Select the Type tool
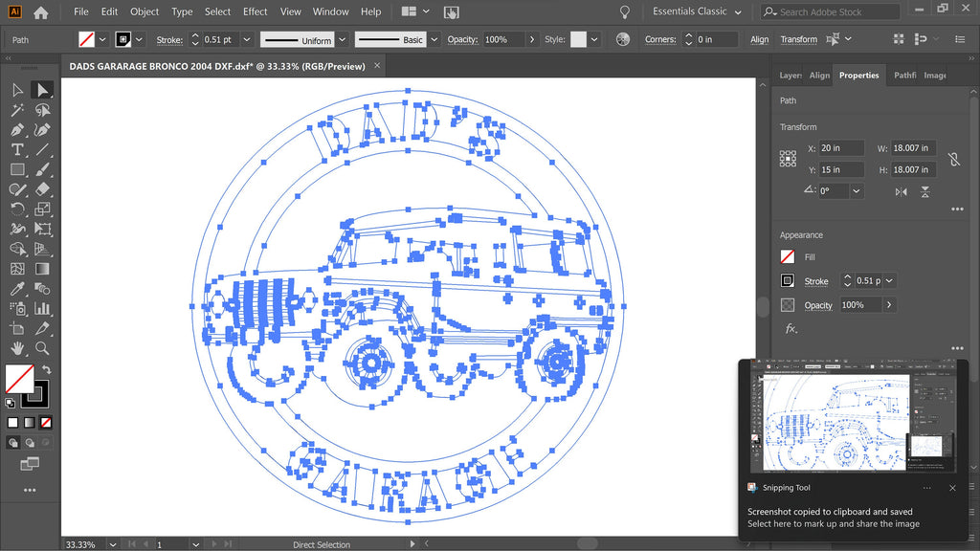This screenshot has height=551, width=980. click(17, 150)
